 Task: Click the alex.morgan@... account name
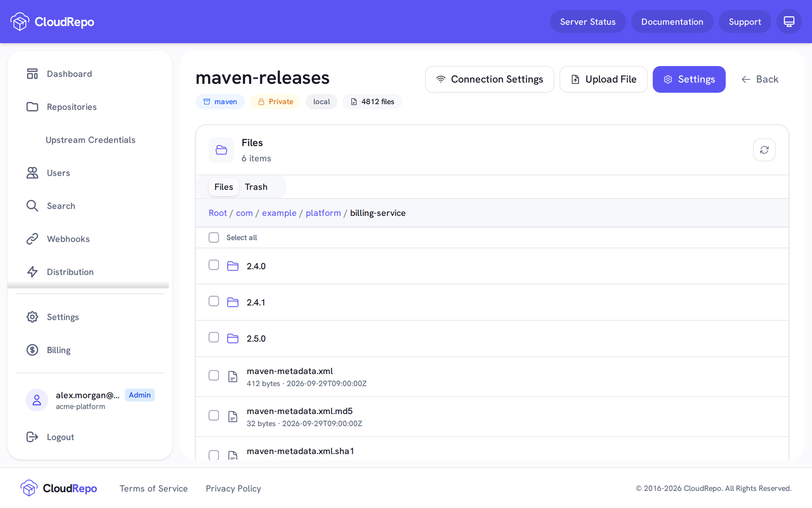pyautogui.click(x=88, y=395)
